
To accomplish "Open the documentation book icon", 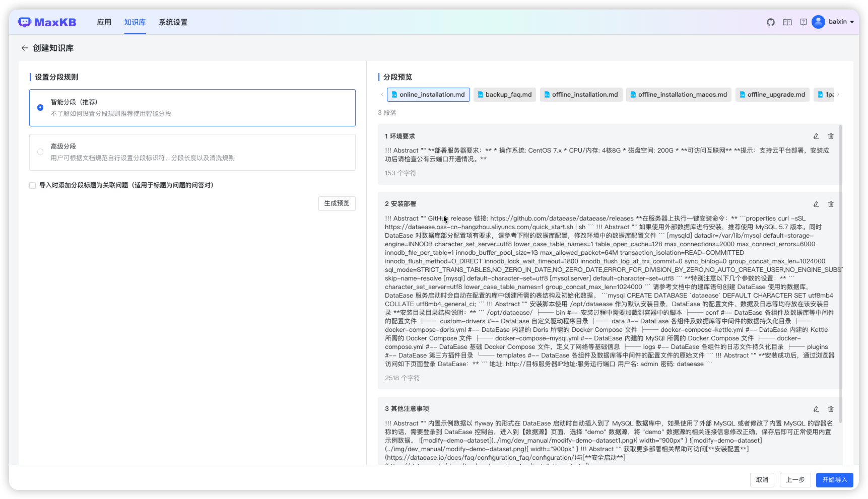I will click(787, 22).
